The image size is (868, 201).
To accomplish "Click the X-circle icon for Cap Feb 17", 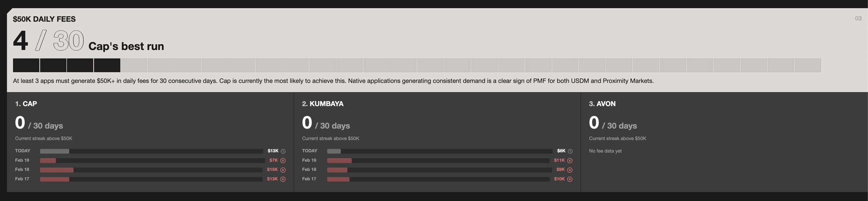I will 283,179.
